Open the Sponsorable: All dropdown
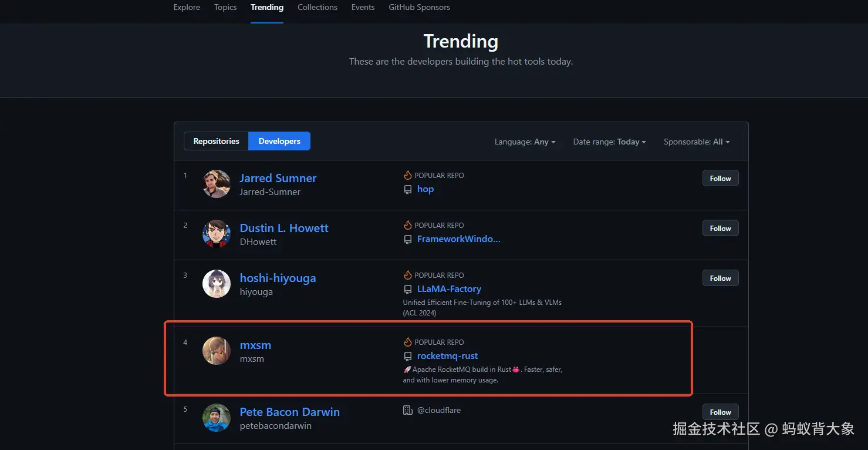868x450 pixels. 697,142
